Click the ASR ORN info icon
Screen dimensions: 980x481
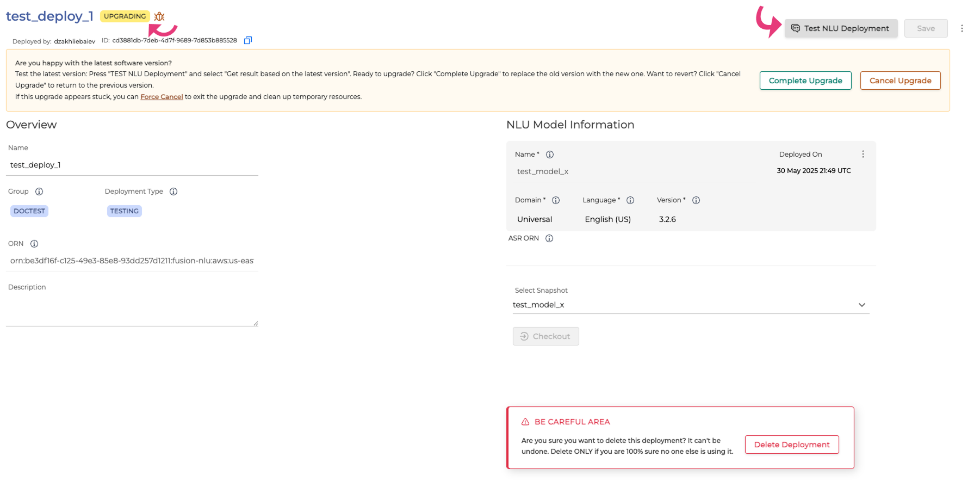(x=549, y=238)
